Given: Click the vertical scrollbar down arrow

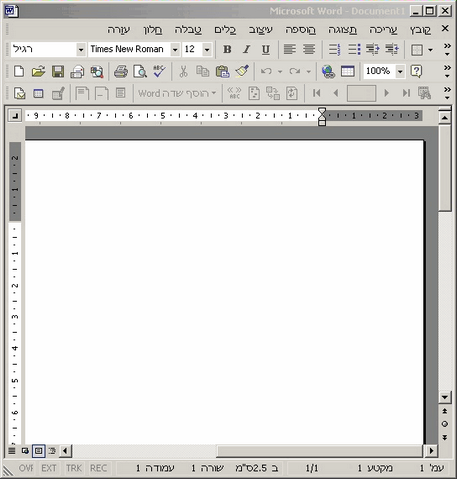Looking at the screenshot, I should tap(445, 397).
